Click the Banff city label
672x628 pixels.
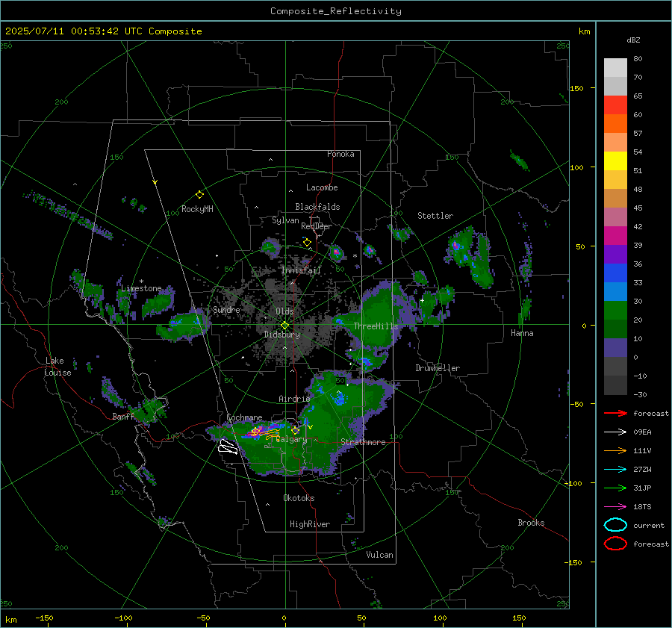coord(123,416)
